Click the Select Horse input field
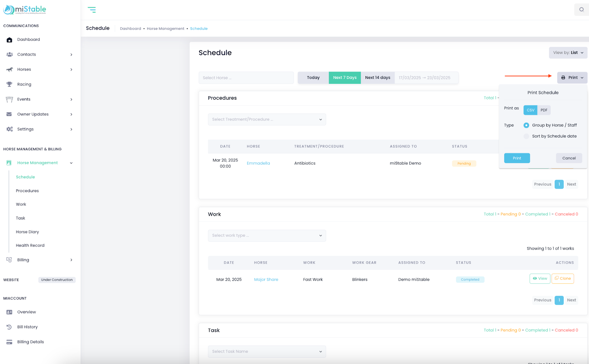Image resolution: width=589 pixels, height=364 pixels. (246, 78)
